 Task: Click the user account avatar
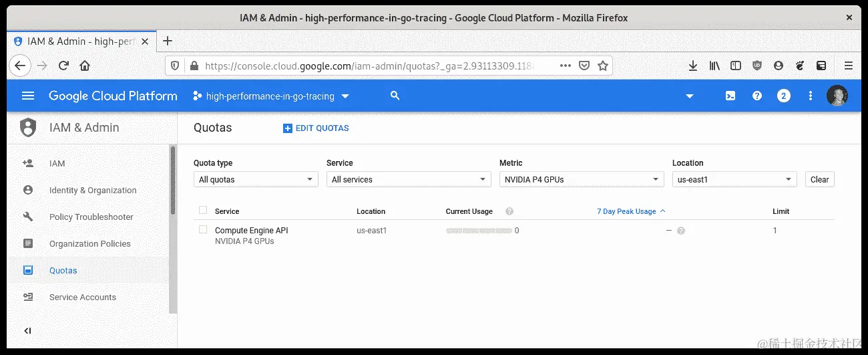click(x=837, y=96)
